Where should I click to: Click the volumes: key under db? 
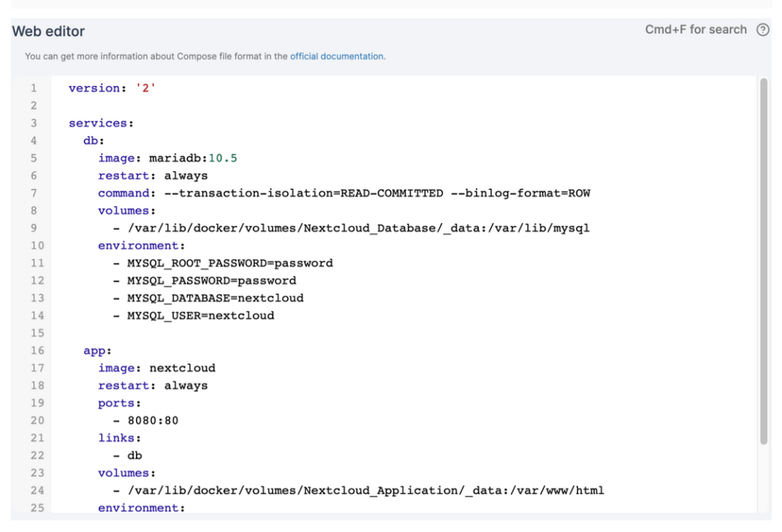pyautogui.click(x=127, y=211)
